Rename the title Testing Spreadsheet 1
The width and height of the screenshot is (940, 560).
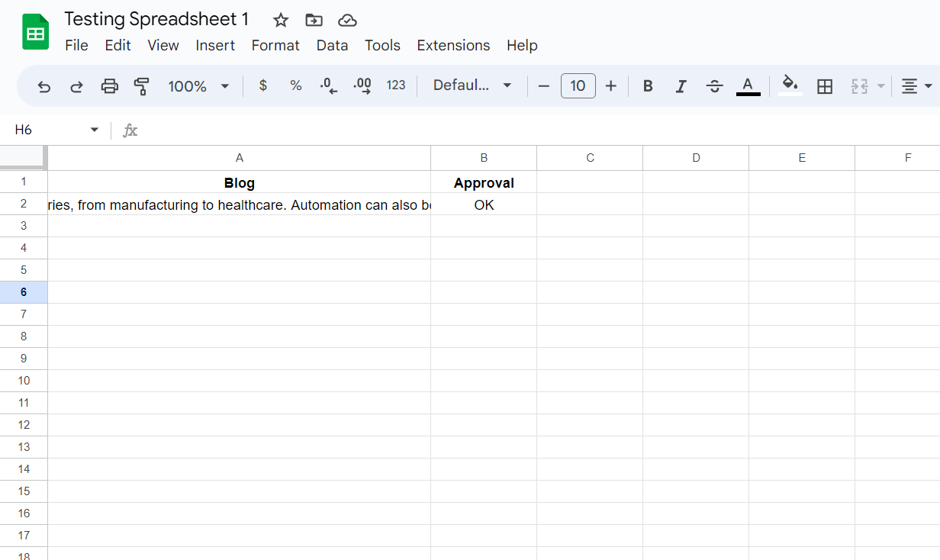156,20
